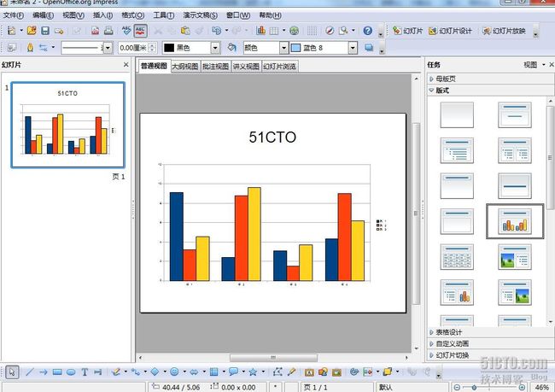Open the task pane 视图 dropdown

pos(535,65)
